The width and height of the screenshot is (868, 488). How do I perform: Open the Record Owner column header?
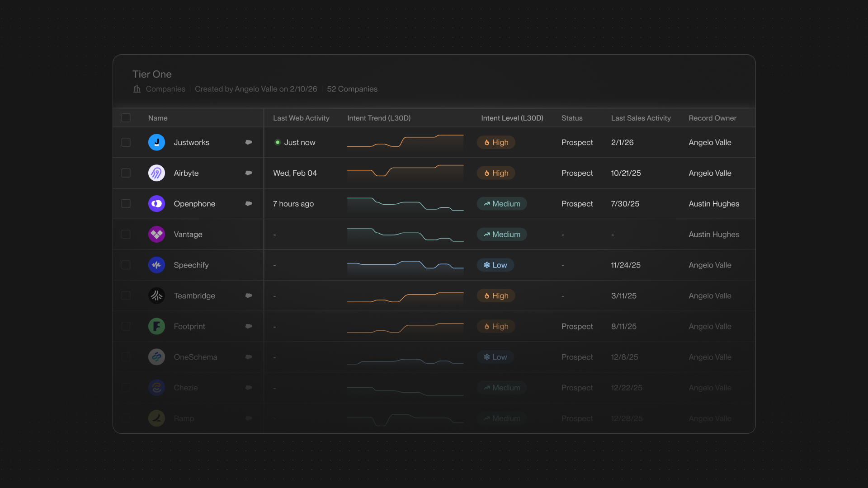coord(712,118)
